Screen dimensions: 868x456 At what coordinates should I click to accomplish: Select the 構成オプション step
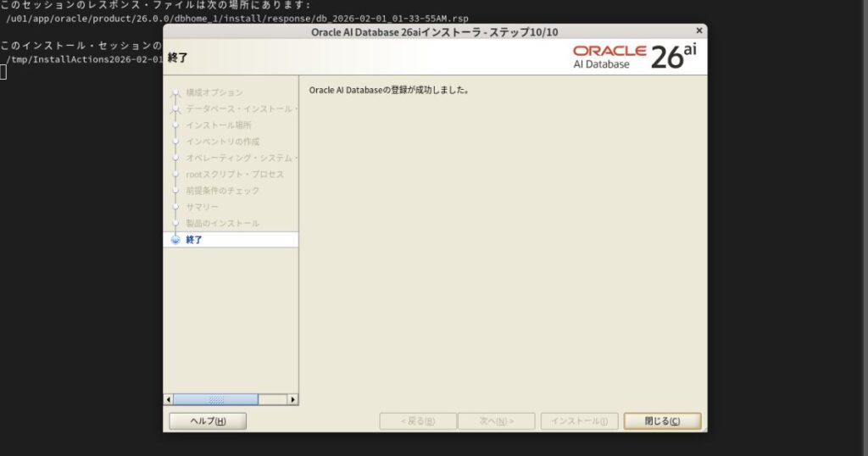(x=214, y=92)
